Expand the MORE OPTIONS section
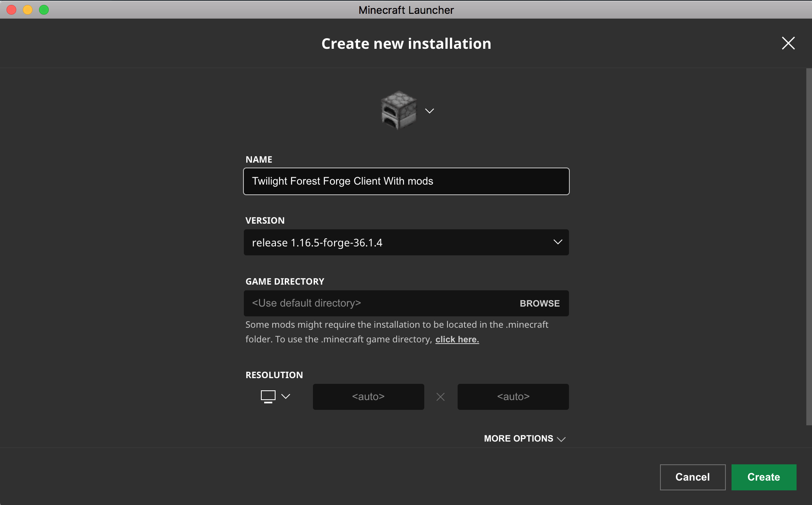The width and height of the screenshot is (812, 505). [523, 439]
